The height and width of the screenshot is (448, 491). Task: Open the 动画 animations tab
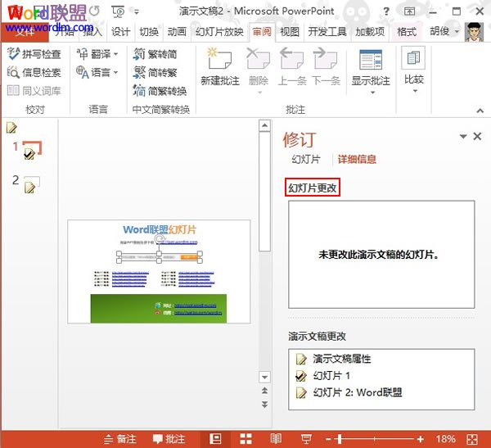(177, 32)
